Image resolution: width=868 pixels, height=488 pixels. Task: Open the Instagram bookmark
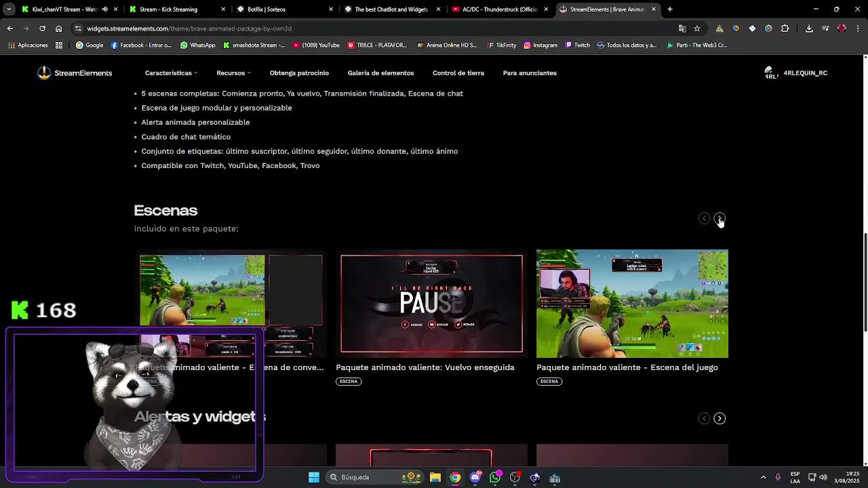pos(540,45)
